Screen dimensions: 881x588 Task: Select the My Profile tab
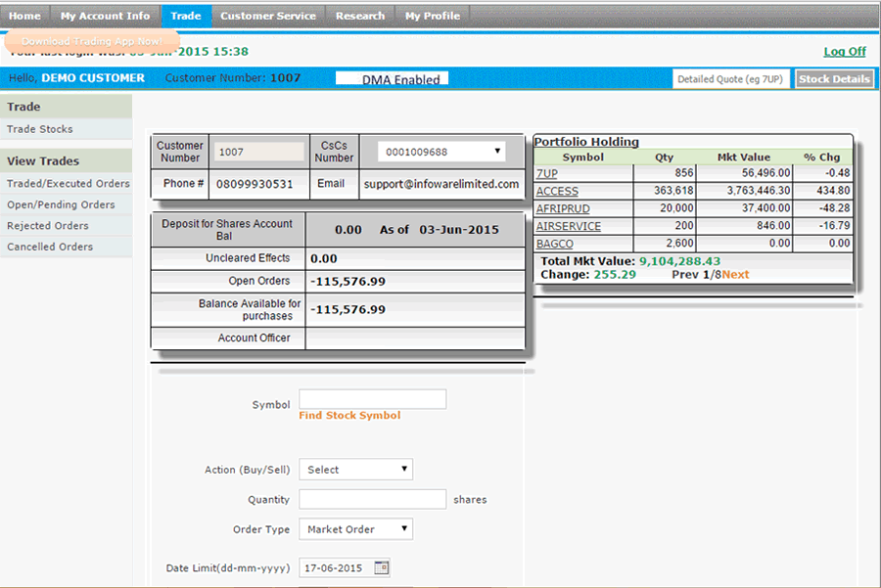tap(432, 16)
